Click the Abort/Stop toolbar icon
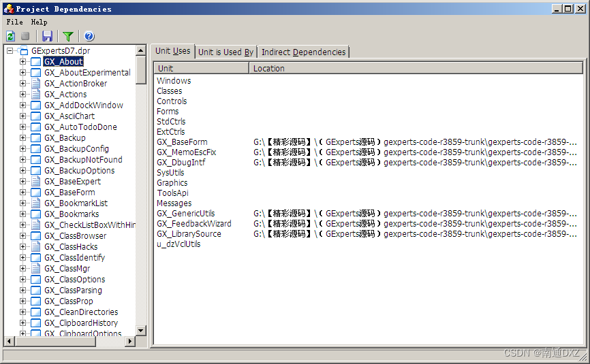The width and height of the screenshot is (590, 364). point(25,36)
